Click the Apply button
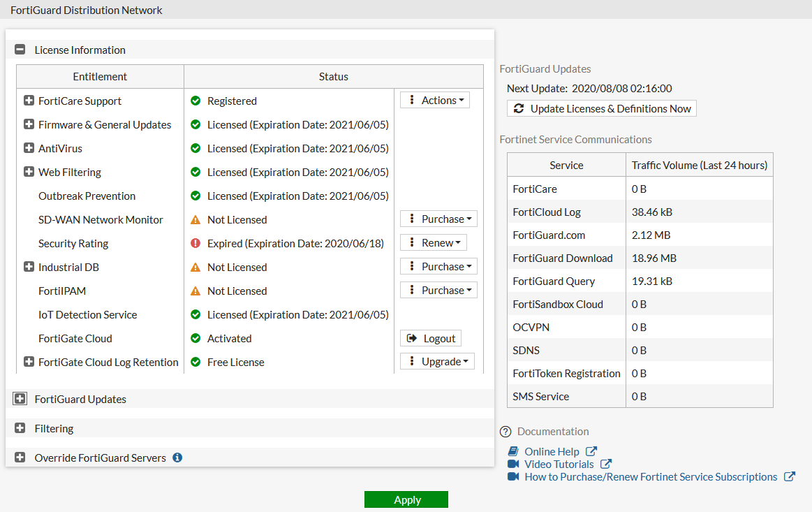This screenshot has height=512, width=812. [406, 499]
